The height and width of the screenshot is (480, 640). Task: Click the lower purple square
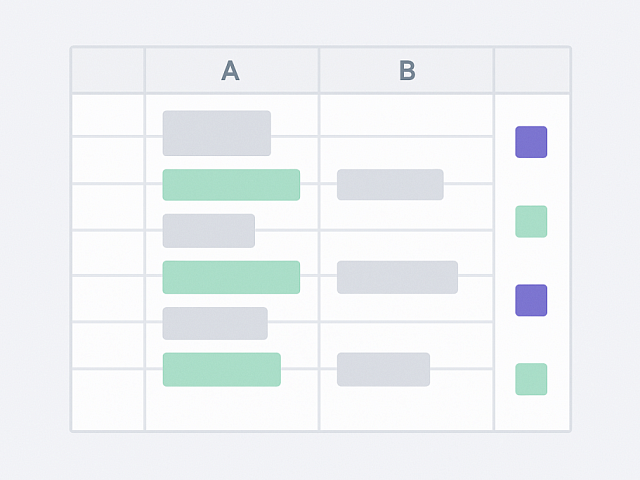point(531,300)
